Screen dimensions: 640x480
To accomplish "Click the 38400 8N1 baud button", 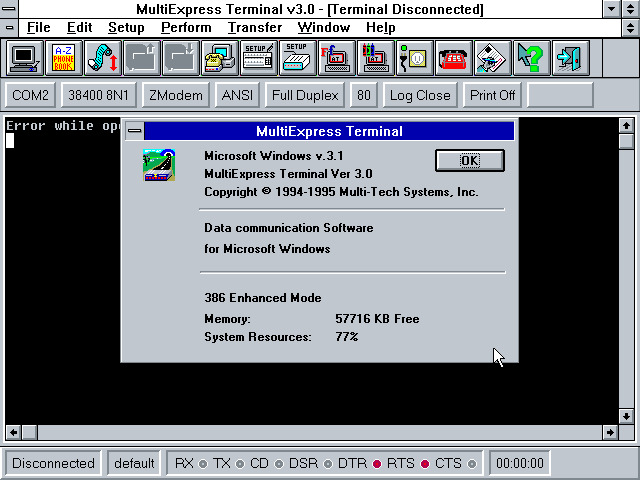I will pyautogui.click(x=98, y=95).
